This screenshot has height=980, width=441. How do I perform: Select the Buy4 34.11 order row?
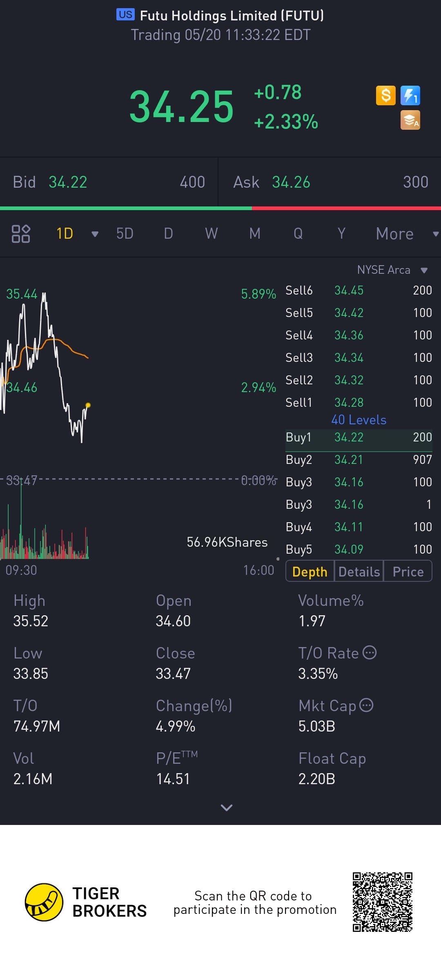[359, 527]
